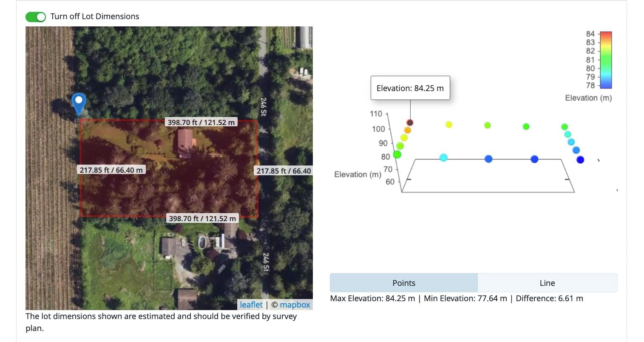
Task: Click the "Difference: 6.61 m" text
Action: [550, 298]
